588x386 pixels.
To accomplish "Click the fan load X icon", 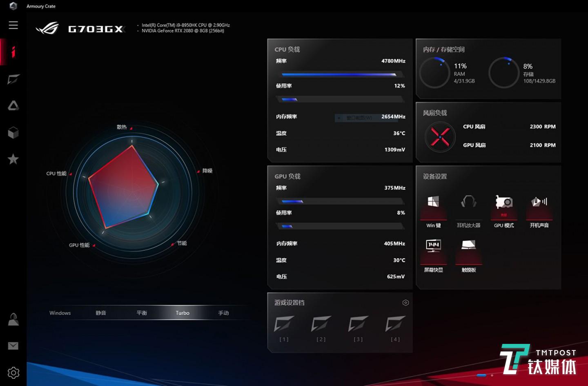I will tap(440, 136).
